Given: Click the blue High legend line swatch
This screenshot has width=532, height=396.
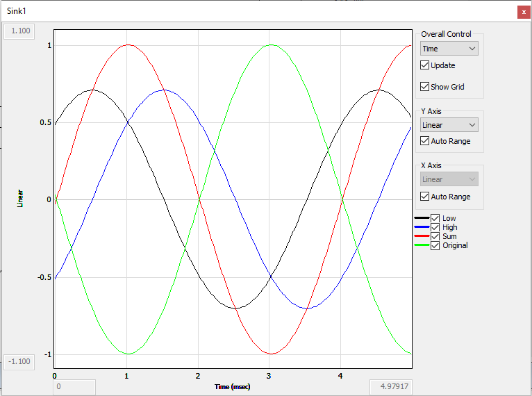Looking at the screenshot, I should point(422,227).
